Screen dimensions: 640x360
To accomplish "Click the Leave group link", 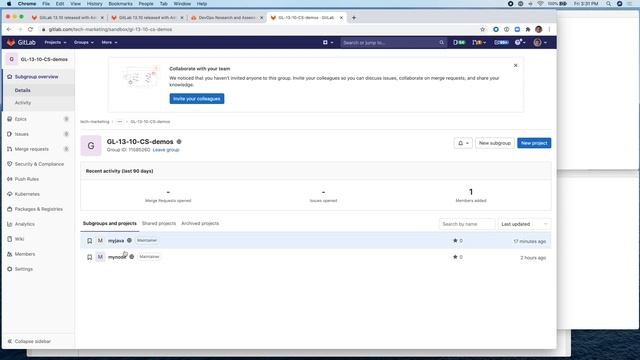I will click(166, 150).
